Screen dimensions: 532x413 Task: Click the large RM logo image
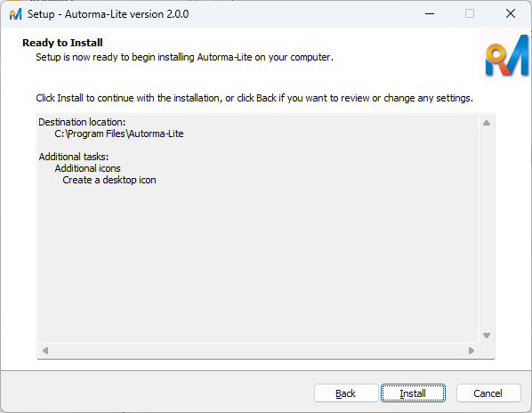506,55
